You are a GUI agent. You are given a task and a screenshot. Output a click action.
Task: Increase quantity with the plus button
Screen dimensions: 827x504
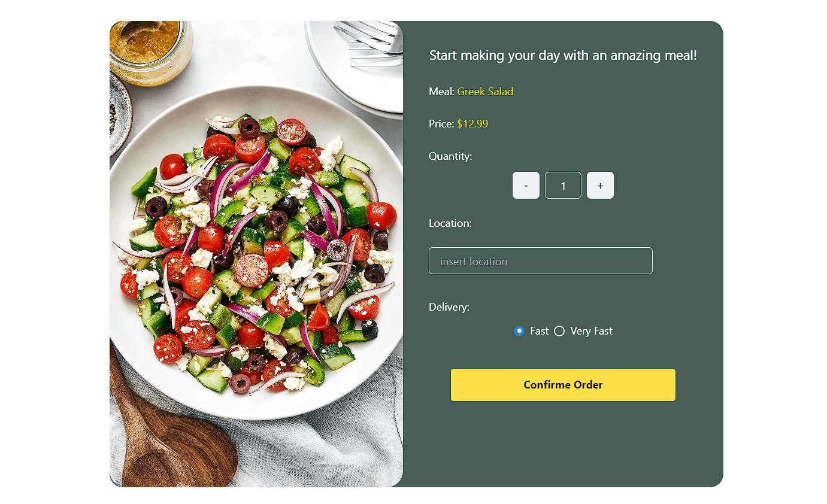tap(600, 186)
